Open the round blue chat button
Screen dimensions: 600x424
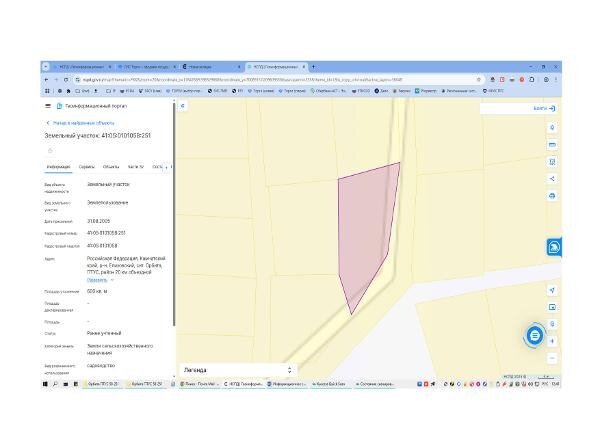coord(535,336)
